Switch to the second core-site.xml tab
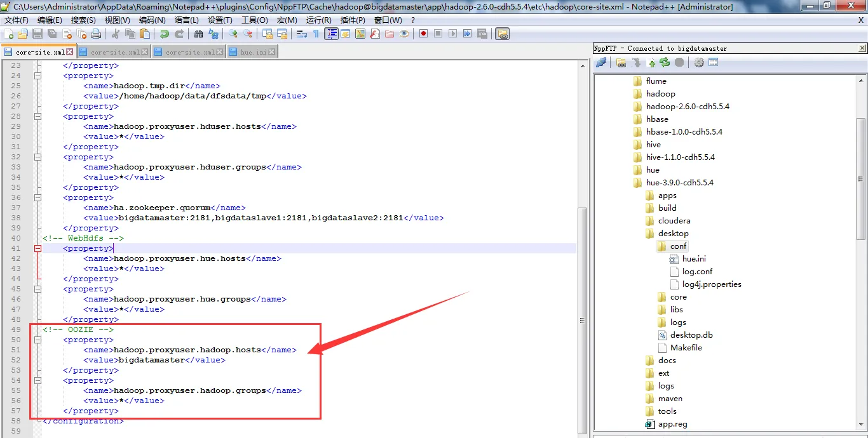 pyautogui.click(x=114, y=52)
